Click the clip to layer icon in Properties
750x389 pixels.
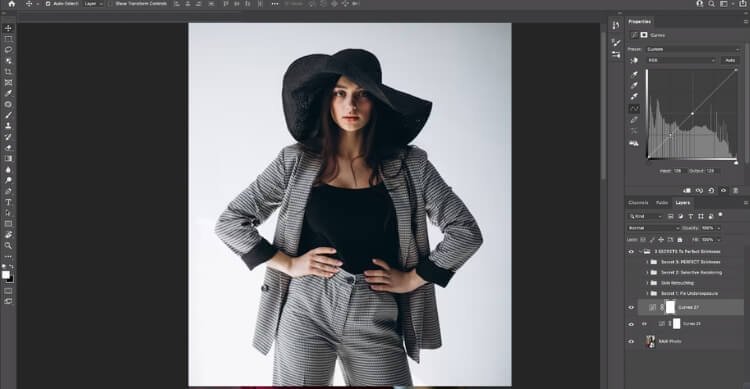click(x=687, y=190)
